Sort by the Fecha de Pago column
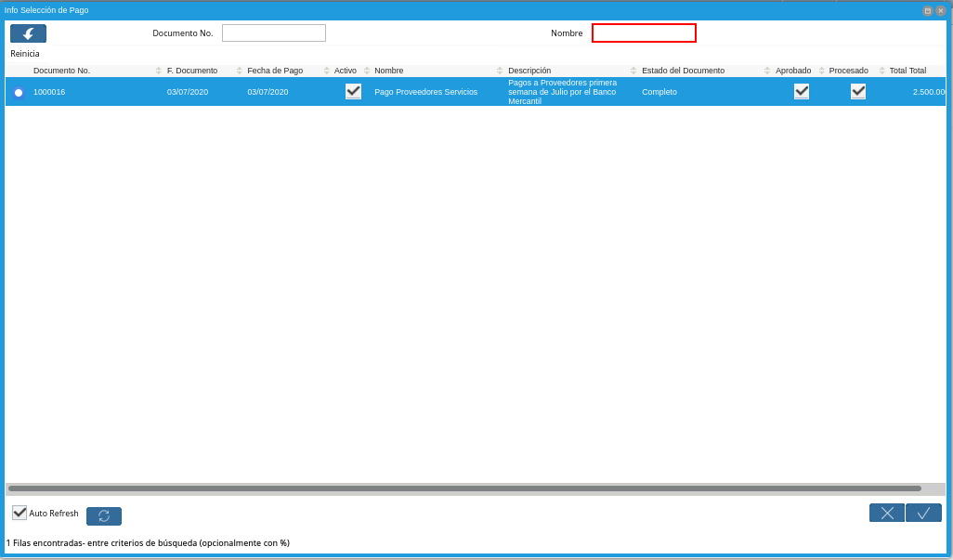This screenshot has height=560, width=953. point(275,71)
